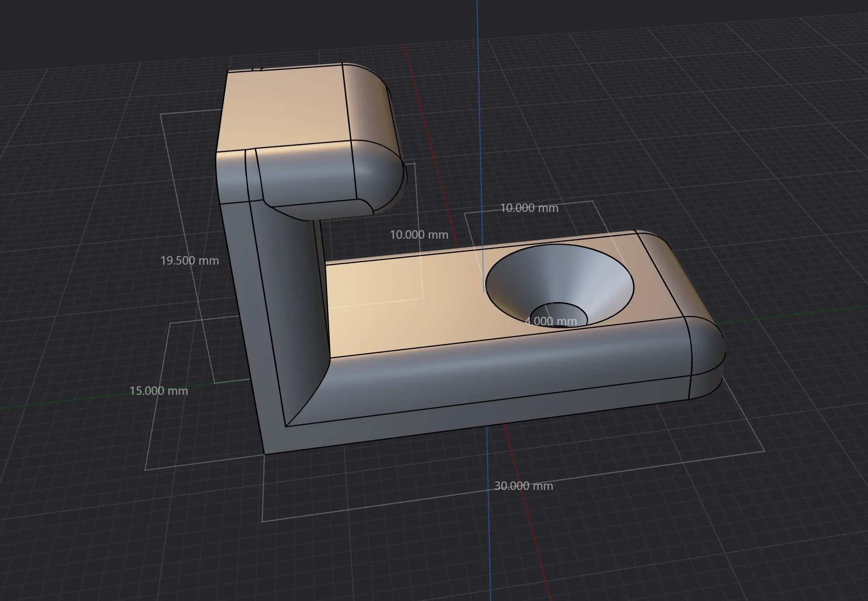Click the 15.000 mm dimension label
The height and width of the screenshot is (601, 868).
159,391
